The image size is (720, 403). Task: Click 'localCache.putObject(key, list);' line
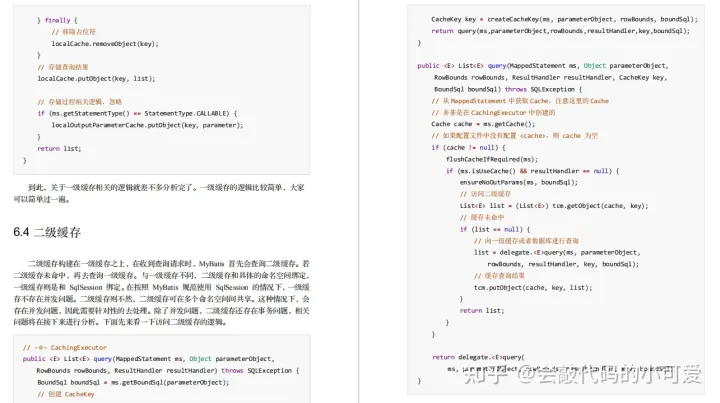[x=96, y=78]
